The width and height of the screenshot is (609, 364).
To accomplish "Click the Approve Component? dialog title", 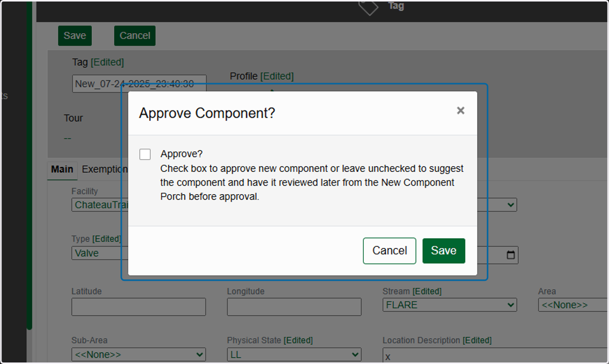I will point(207,113).
